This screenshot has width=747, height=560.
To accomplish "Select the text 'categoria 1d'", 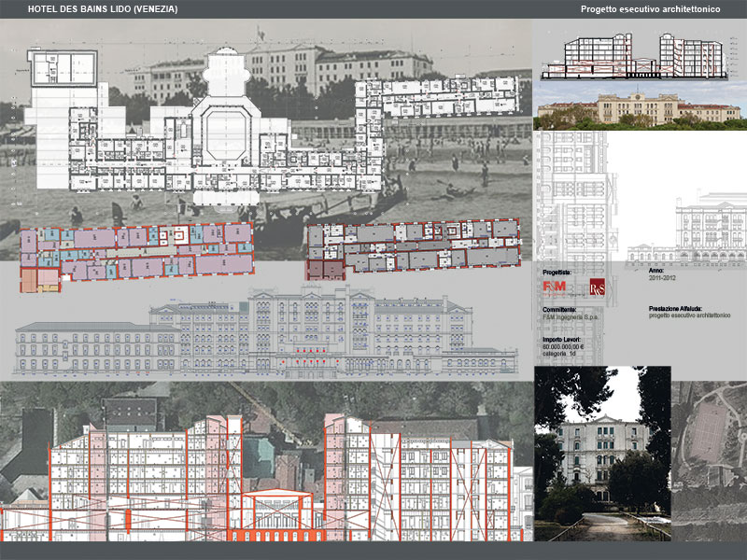I will [x=558, y=354].
